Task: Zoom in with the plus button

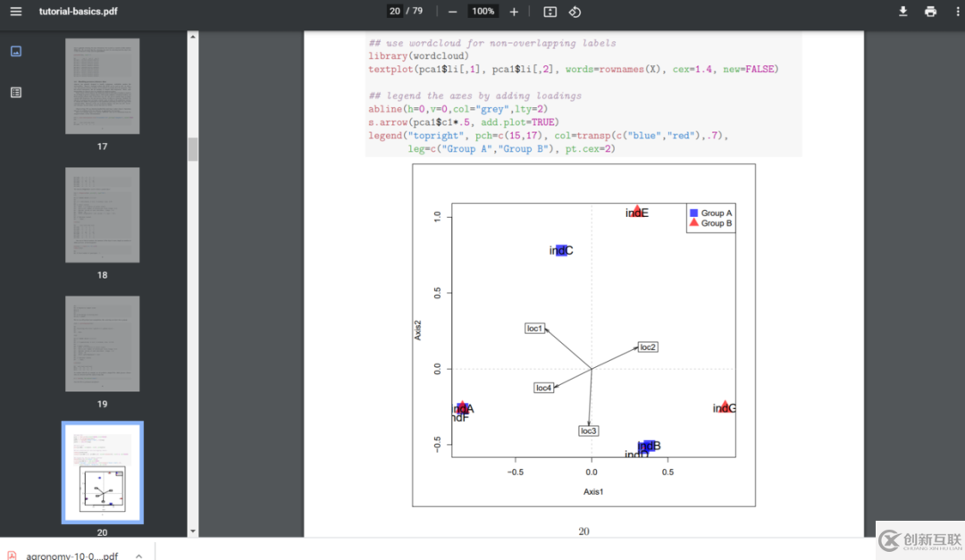Action: (x=514, y=12)
